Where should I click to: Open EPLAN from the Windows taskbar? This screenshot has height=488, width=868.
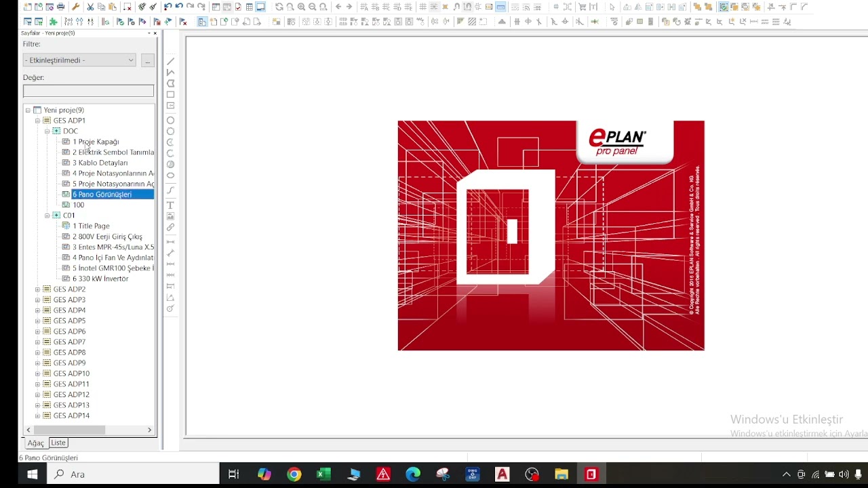click(x=591, y=474)
